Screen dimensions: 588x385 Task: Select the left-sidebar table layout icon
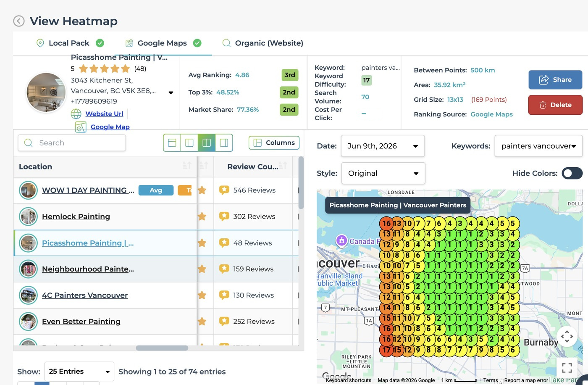click(x=189, y=143)
